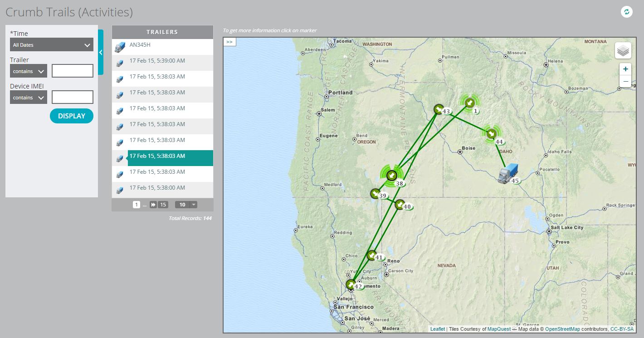This screenshot has height=338, width=644.
Task: Click map marker number 41
Action: click(372, 255)
